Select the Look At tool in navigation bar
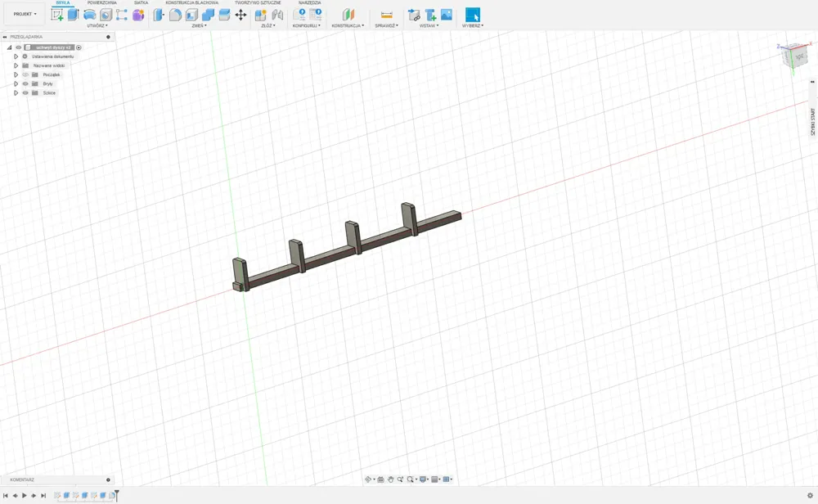Screen dimensions: 818x504 pos(380,479)
